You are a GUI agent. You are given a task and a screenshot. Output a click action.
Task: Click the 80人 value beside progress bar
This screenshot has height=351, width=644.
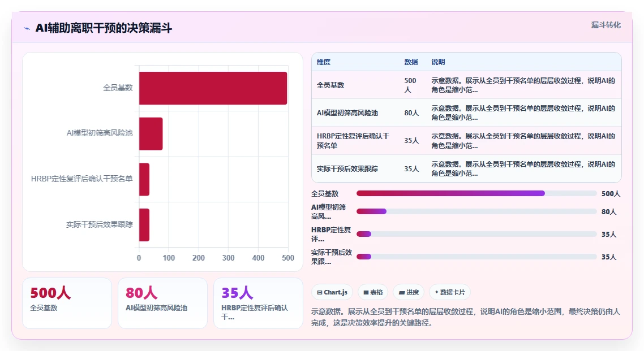tap(609, 211)
